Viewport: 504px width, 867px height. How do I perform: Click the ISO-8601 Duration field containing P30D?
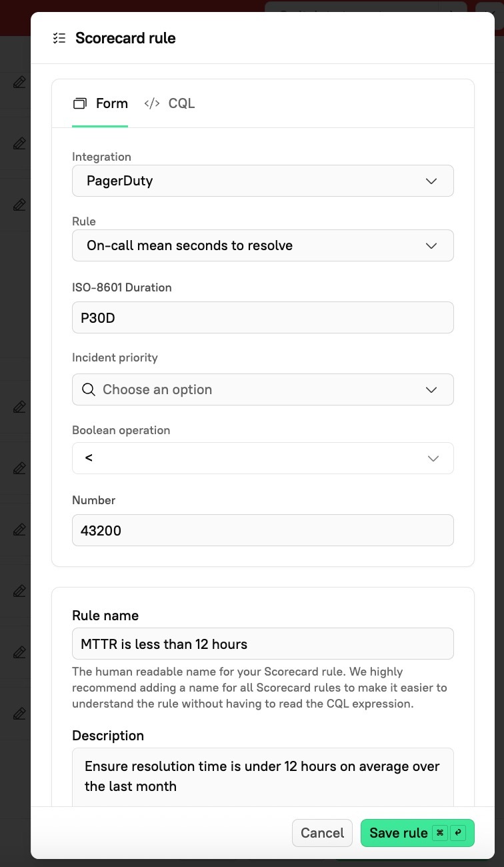coord(263,317)
